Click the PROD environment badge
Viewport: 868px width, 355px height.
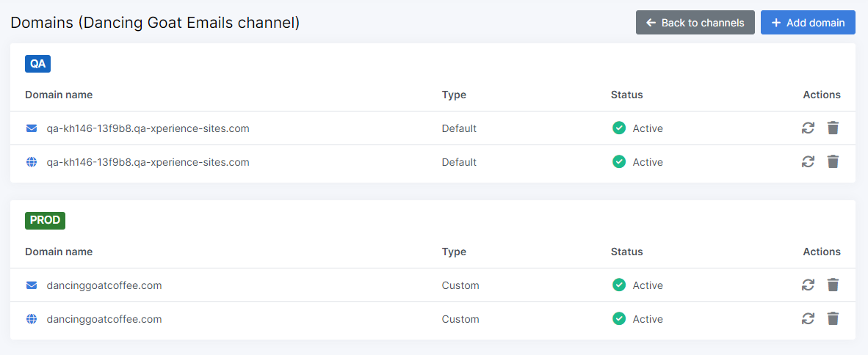[x=45, y=221]
